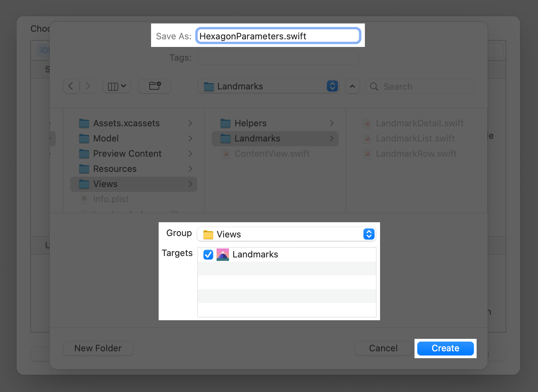Viewport: 538px width, 392px height.
Task: Open the column view options button
Action: [117, 86]
